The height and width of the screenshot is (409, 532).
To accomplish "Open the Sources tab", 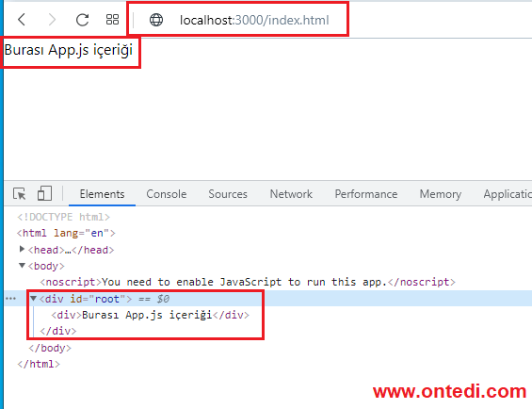I will click(228, 194).
